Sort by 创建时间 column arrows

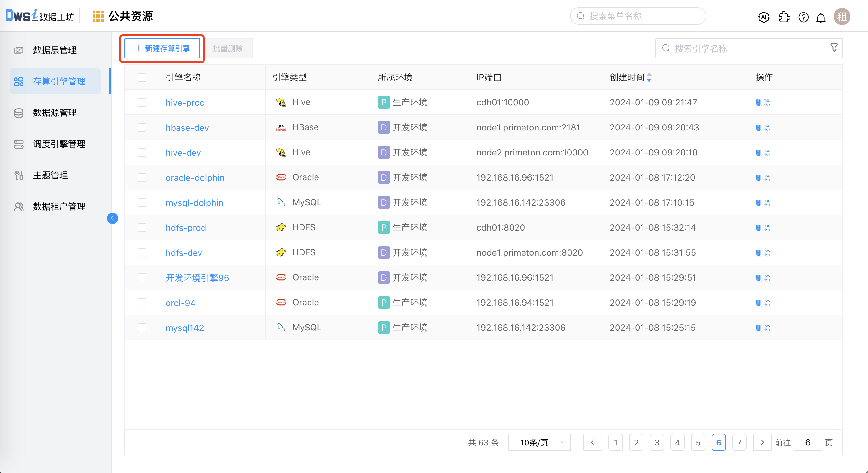649,78
